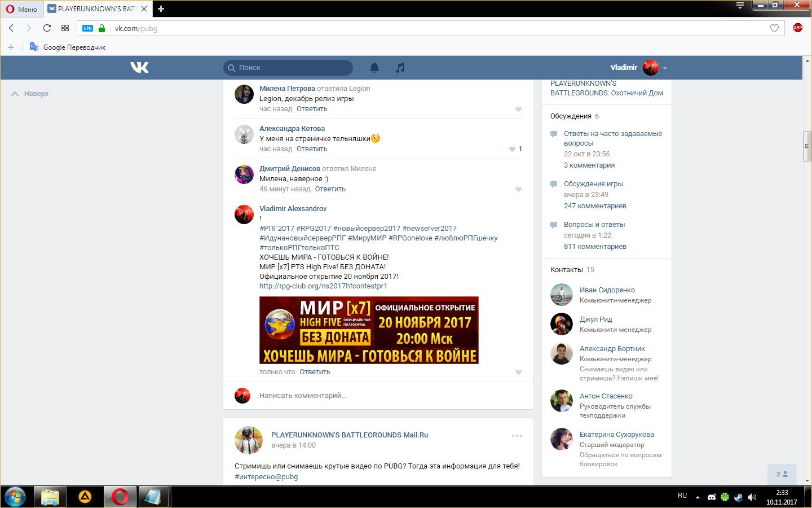Screen dimensions: 812x508
Task: Open Джул Рид's contact profile
Action: point(596,319)
